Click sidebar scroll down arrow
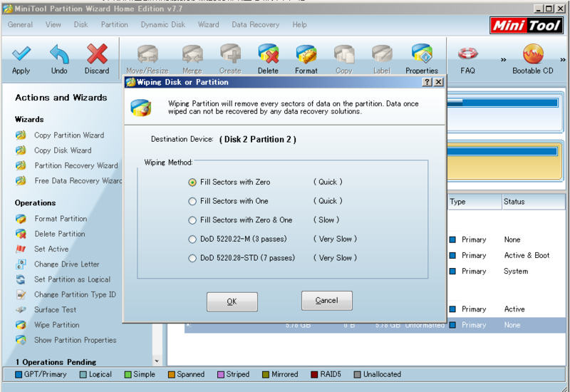Screen dimensions: 570x392 [x=157, y=361]
